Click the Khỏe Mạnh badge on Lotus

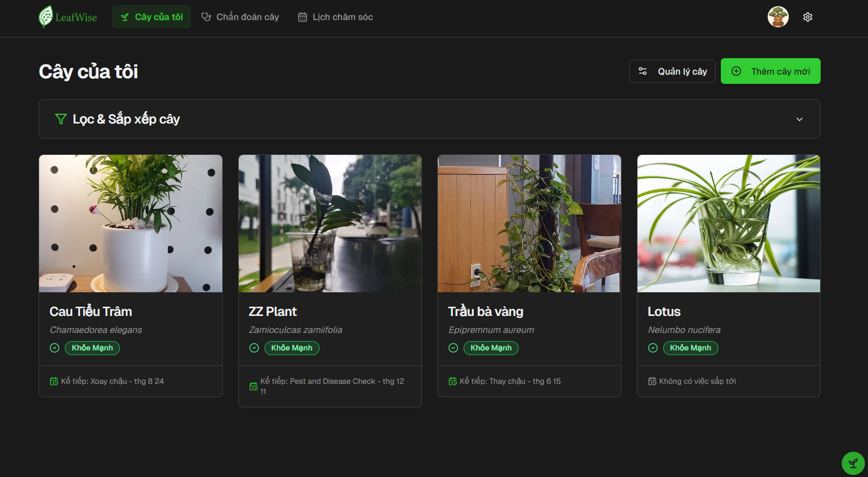click(690, 348)
